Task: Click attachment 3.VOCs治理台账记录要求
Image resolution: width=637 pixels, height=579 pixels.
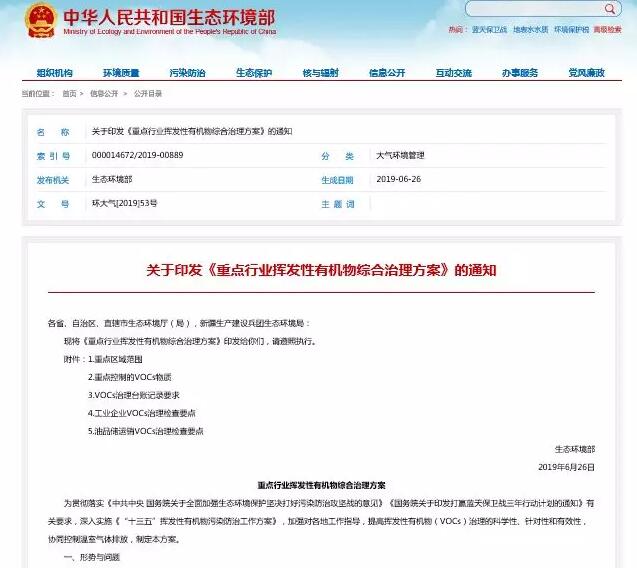Action: click(x=134, y=395)
